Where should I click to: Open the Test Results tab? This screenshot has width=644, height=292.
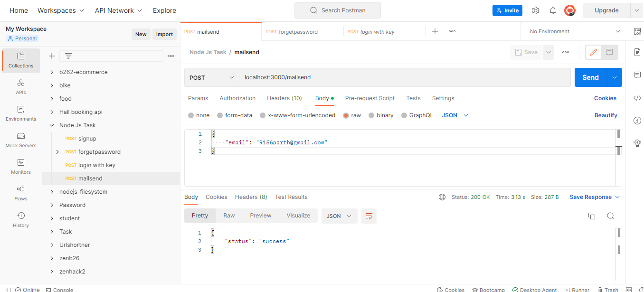[x=291, y=197]
